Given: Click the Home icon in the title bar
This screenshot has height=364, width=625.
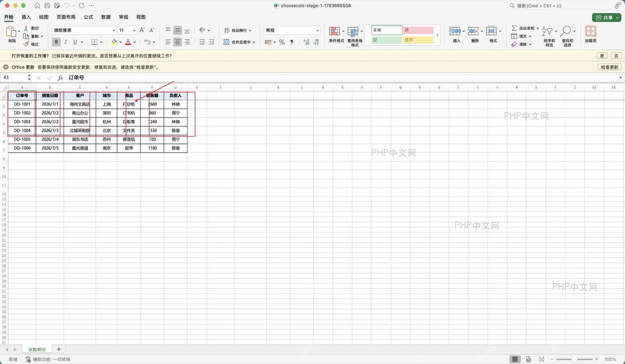Looking at the screenshot, I should pos(37,5).
